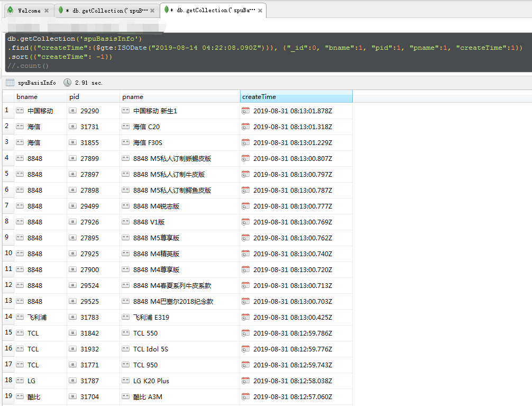
Task: Open the second db.getCollection query tab
Action: 107,11
